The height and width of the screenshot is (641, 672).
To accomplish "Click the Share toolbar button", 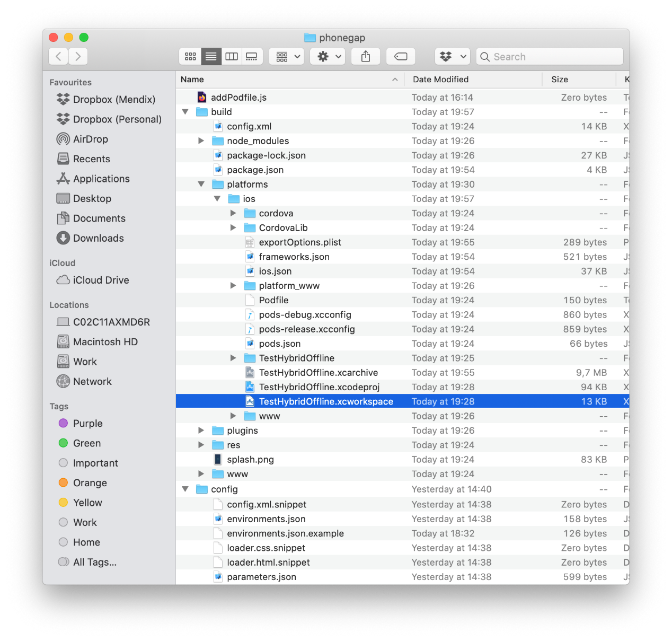I will coord(366,56).
